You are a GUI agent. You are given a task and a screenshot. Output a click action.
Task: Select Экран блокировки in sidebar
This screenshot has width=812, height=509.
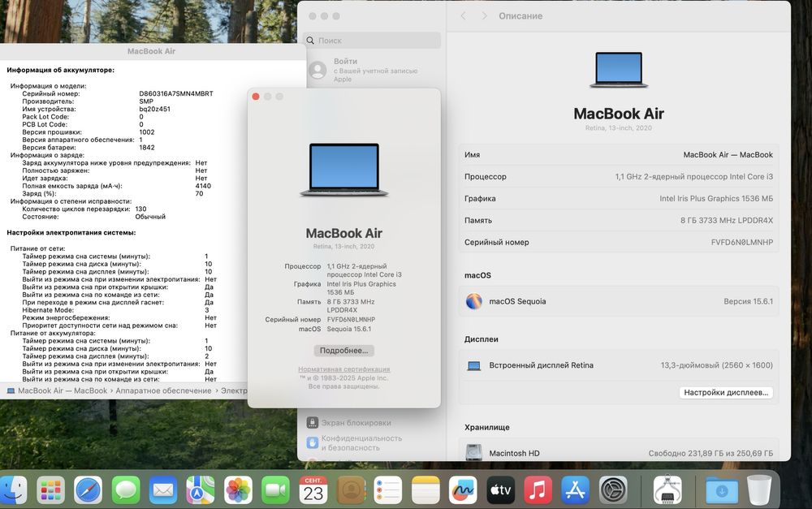(x=356, y=422)
